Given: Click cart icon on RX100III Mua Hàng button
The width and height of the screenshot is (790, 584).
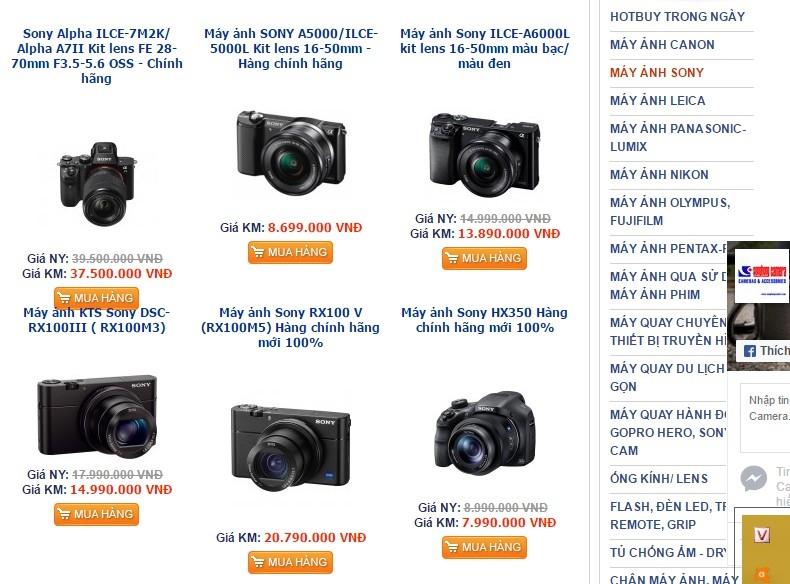Looking at the screenshot, I should (x=63, y=514).
